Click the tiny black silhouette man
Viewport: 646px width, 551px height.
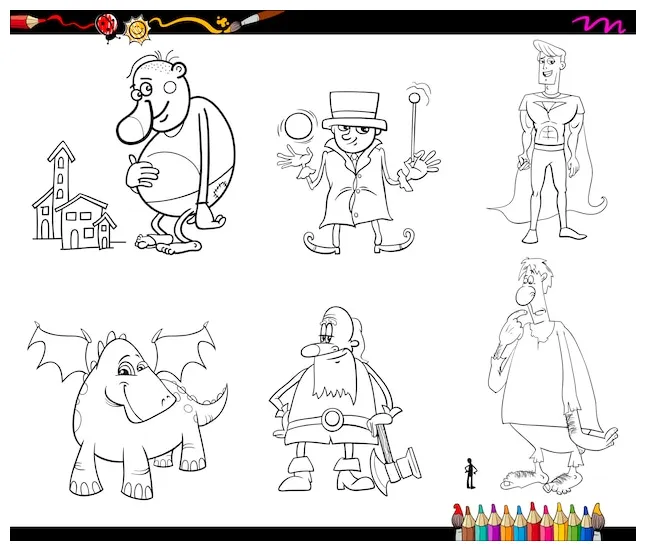[470, 474]
